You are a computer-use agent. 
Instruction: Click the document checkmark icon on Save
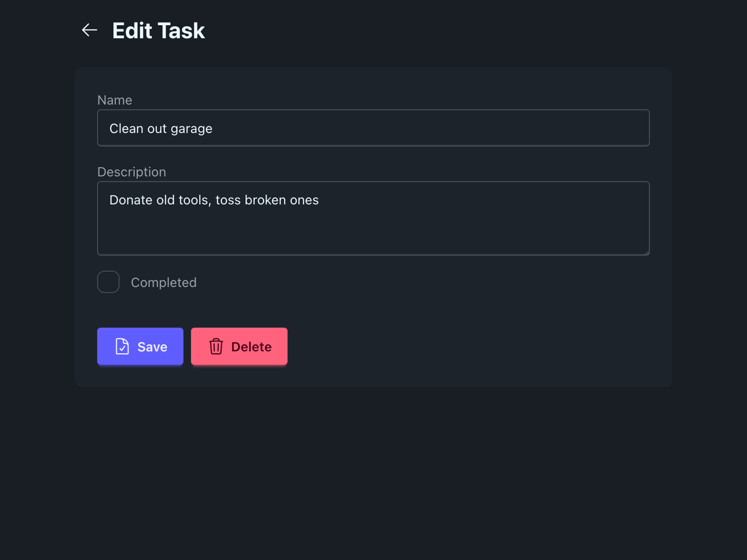(x=122, y=346)
